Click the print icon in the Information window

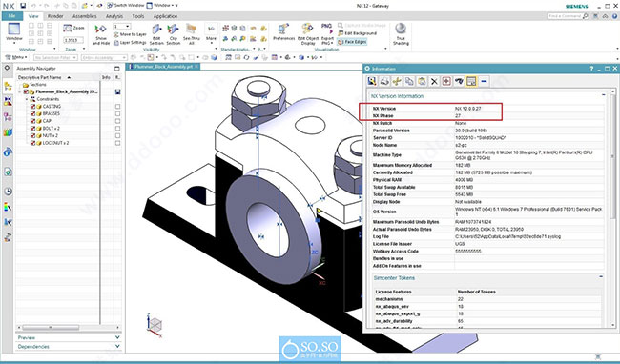tap(384, 81)
